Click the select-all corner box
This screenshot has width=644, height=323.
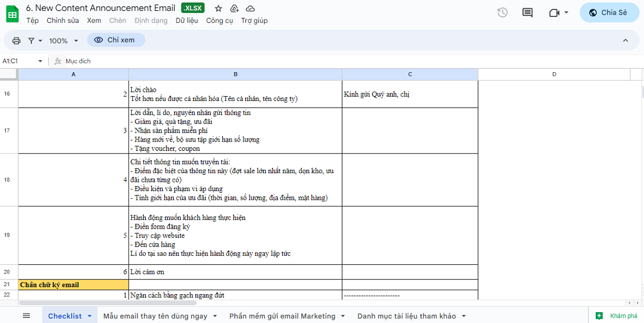point(9,74)
